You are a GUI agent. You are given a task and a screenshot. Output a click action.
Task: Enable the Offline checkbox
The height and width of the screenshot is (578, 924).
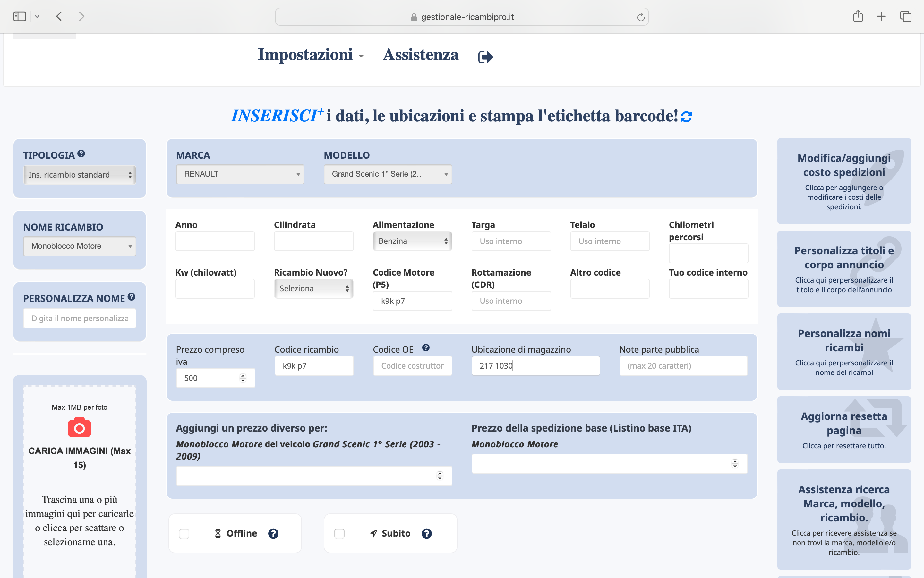click(x=184, y=533)
